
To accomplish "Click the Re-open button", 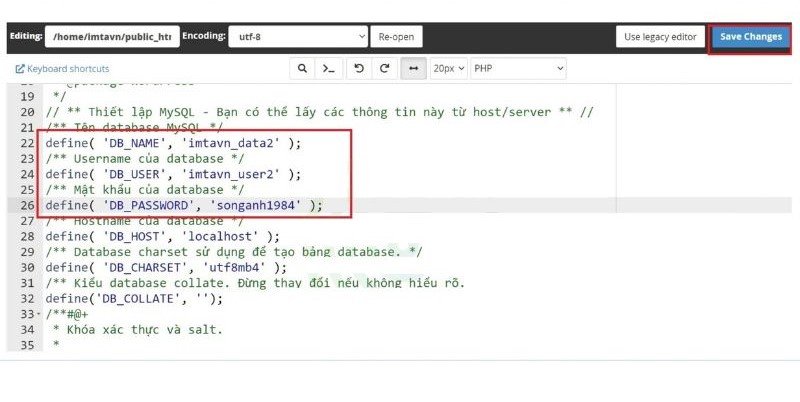I will click(398, 37).
